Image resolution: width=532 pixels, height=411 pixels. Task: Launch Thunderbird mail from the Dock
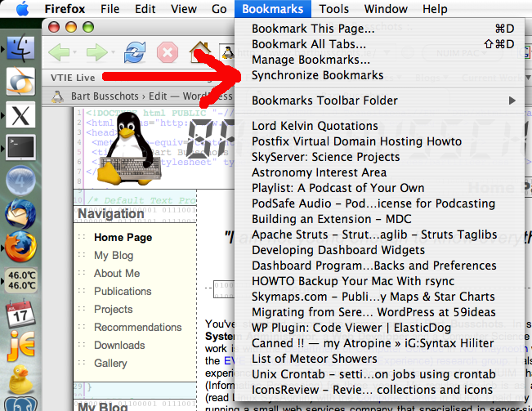20,214
